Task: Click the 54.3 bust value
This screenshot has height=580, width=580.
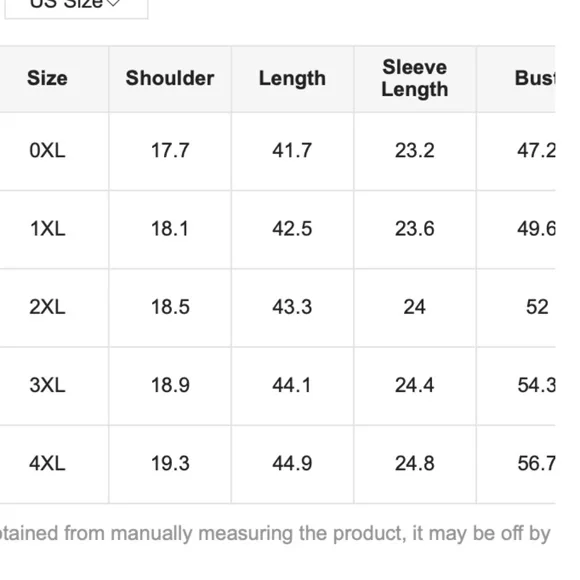Action: 536,385
